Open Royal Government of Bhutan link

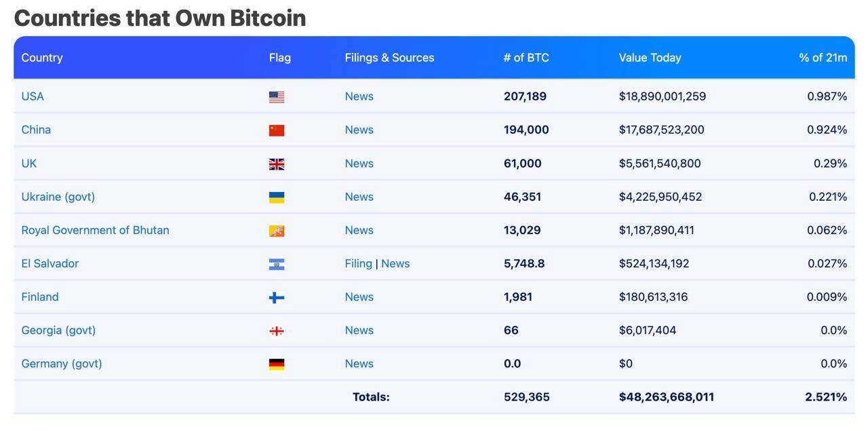(x=95, y=230)
